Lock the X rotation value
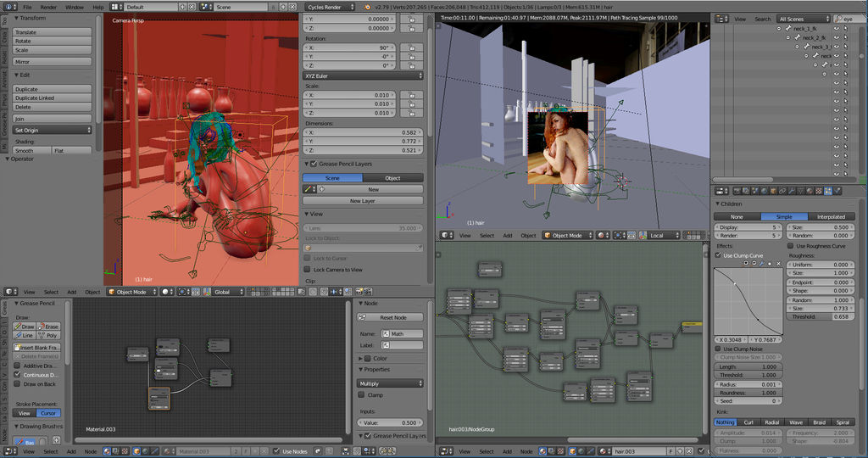868x458 pixels. [x=411, y=48]
